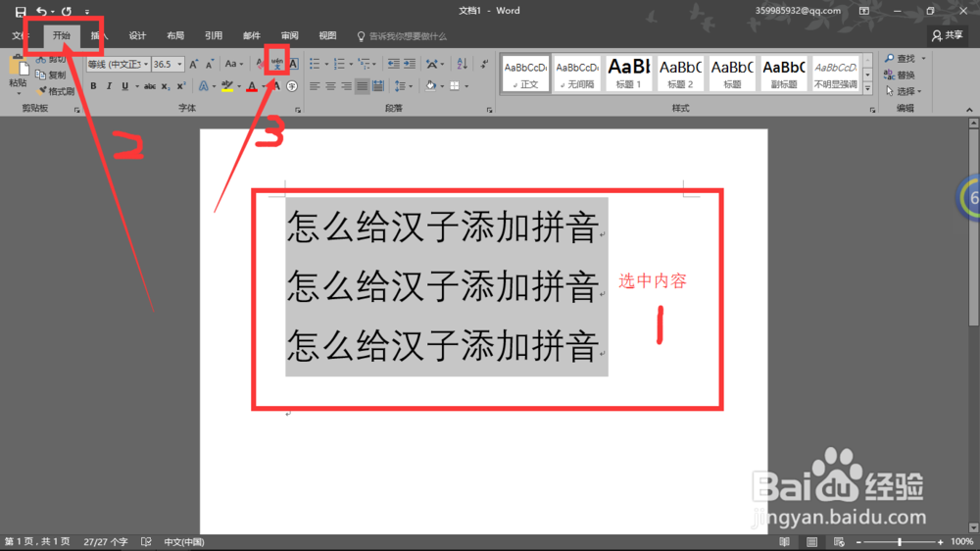Click the decrease indent icon
Screen dimensions: 980x551
(x=393, y=64)
